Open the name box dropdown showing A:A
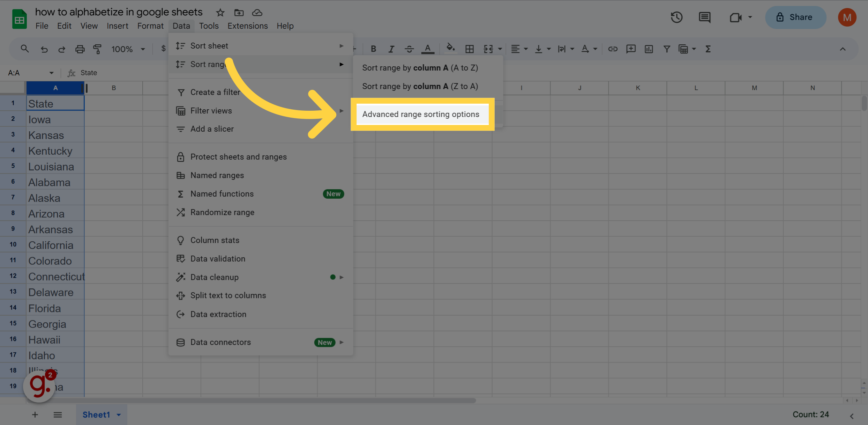This screenshot has height=425, width=868. pos(52,73)
